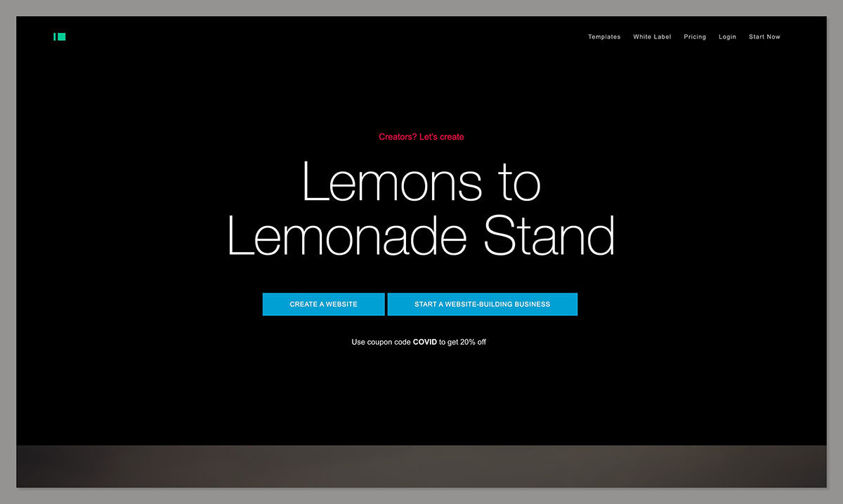
Task: Click the green logo icon
Action: pyautogui.click(x=60, y=37)
